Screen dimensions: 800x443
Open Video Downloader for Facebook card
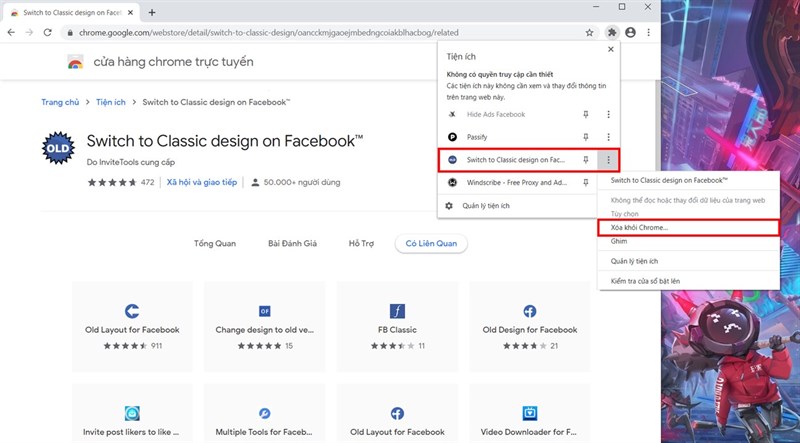(x=530, y=413)
